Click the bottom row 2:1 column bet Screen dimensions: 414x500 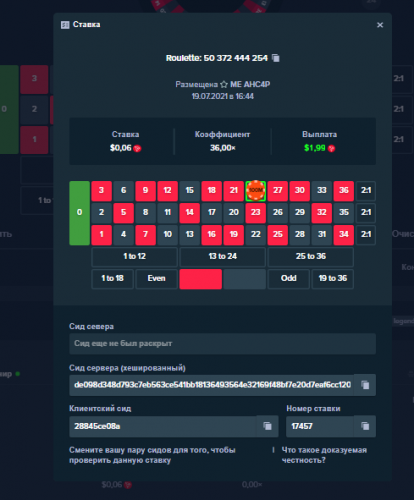[x=366, y=235]
